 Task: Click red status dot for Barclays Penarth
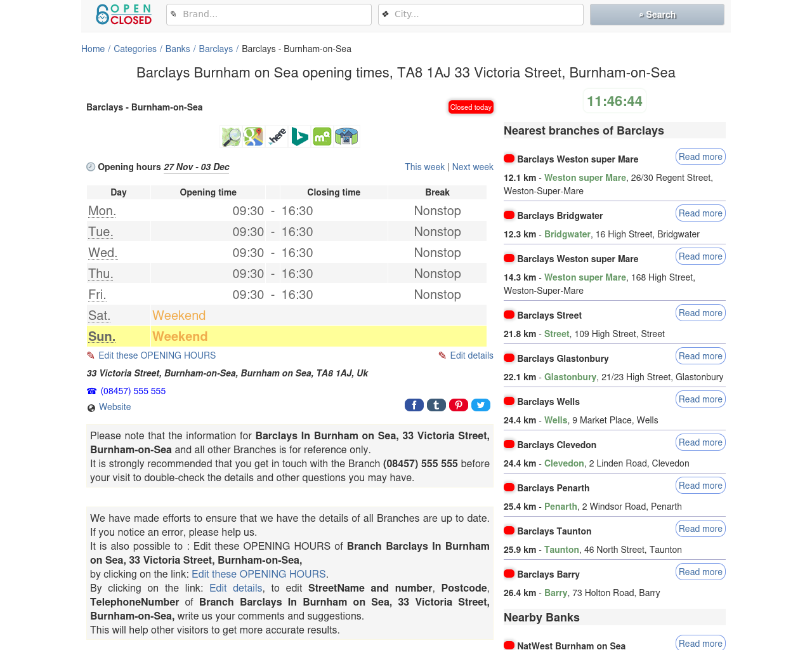pos(509,487)
